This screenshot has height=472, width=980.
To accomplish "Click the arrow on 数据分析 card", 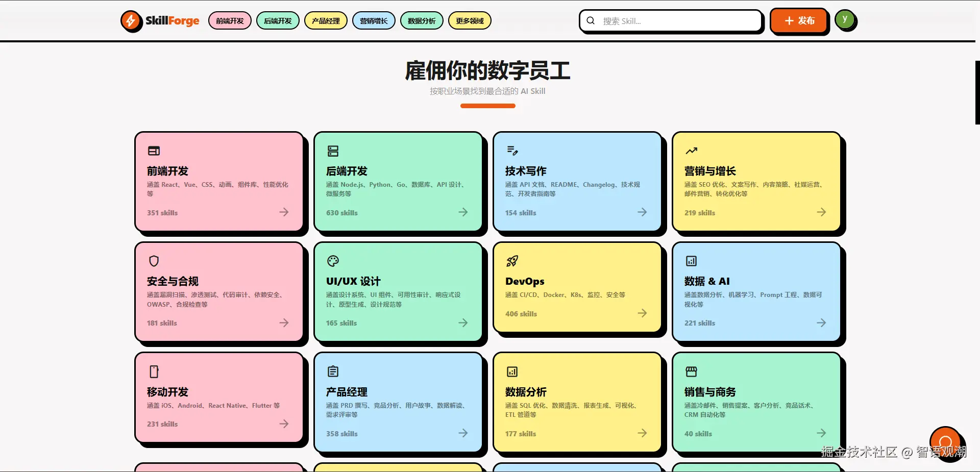I will click(642, 433).
